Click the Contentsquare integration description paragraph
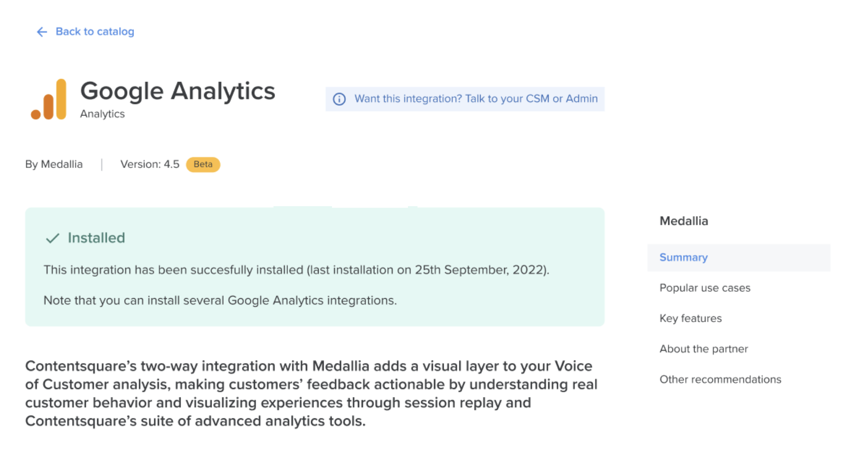Screen dimensions: 868x472 (311, 393)
